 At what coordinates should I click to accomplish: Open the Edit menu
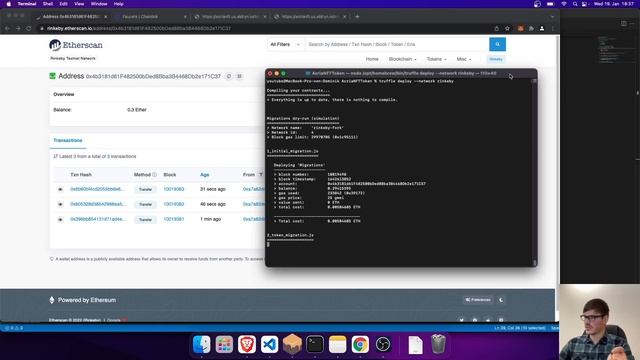click(63, 4)
